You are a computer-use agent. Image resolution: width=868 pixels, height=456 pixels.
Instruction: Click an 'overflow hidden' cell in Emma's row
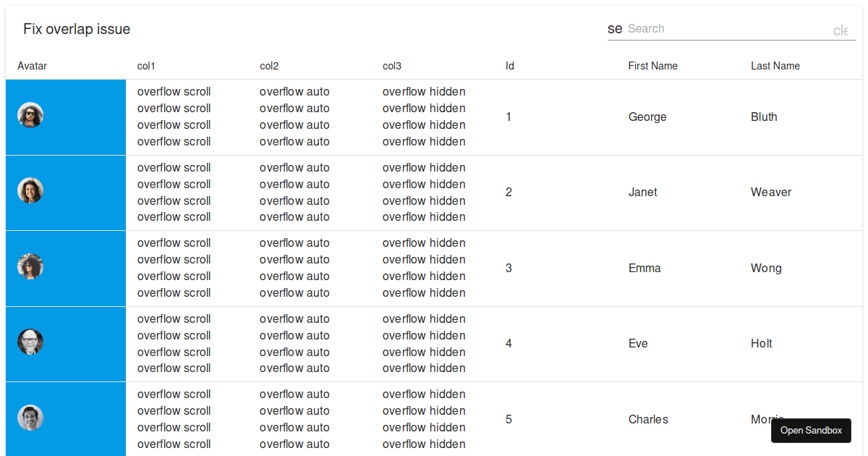(x=424, y=266)
